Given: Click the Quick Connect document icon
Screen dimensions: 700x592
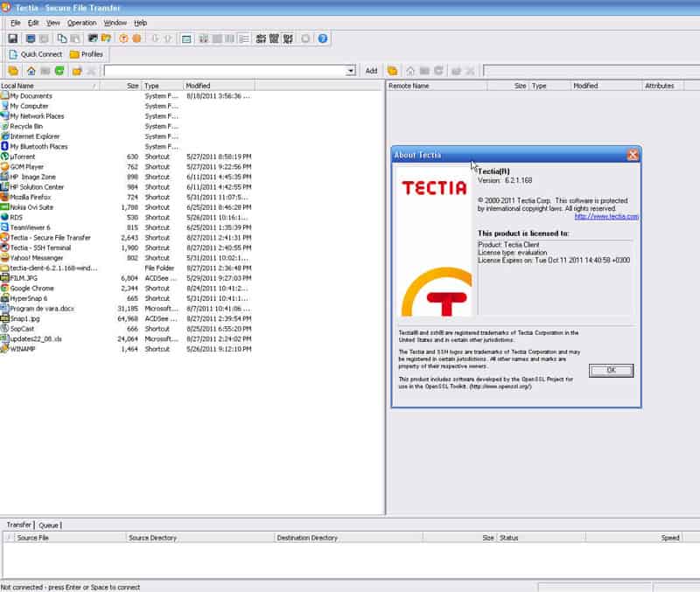Looking at the screenshot, I should pyautogui.click(x=13, y=54).
